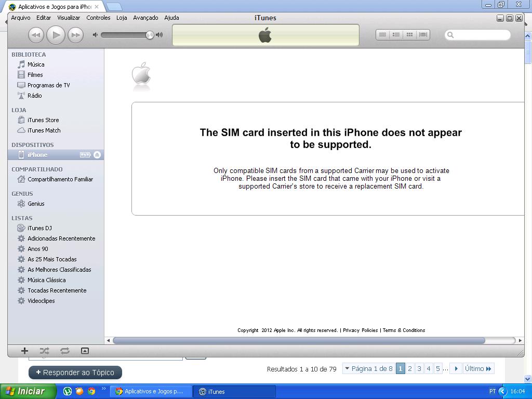
Task: Go to forum page 2
Action: [x=410, y=368]
